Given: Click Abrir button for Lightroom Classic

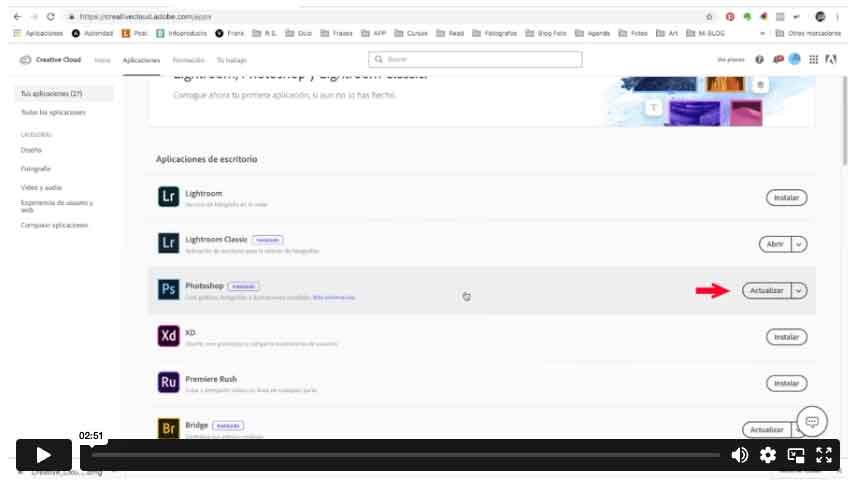Looking at the screenshot, I should 775,244.
